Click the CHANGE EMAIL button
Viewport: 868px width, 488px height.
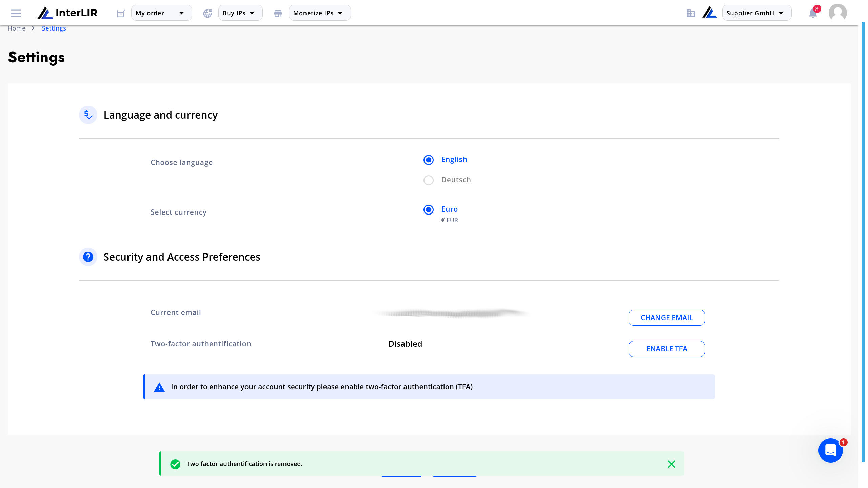coord(667,318)
